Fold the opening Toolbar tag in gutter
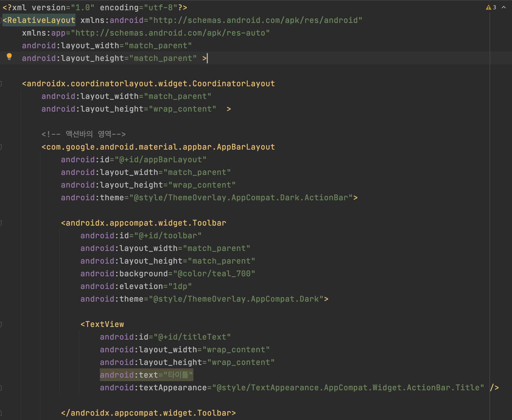 [x=1, y=223]
